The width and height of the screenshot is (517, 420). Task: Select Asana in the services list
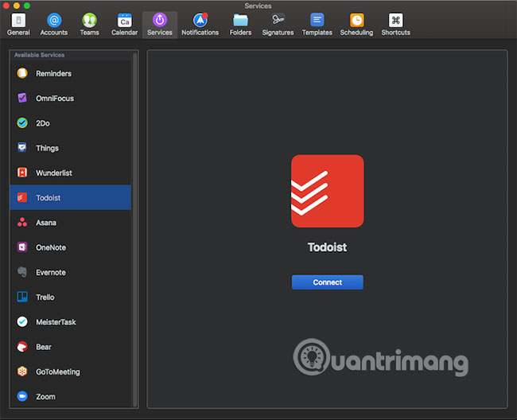tap(71, 223)
